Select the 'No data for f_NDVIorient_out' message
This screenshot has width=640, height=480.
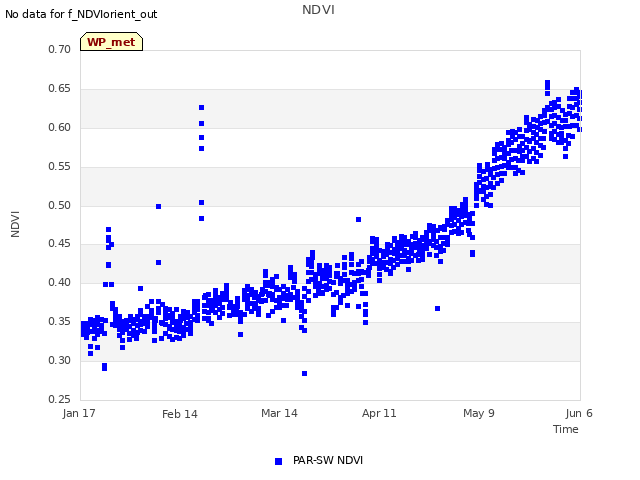pos(81,14)
